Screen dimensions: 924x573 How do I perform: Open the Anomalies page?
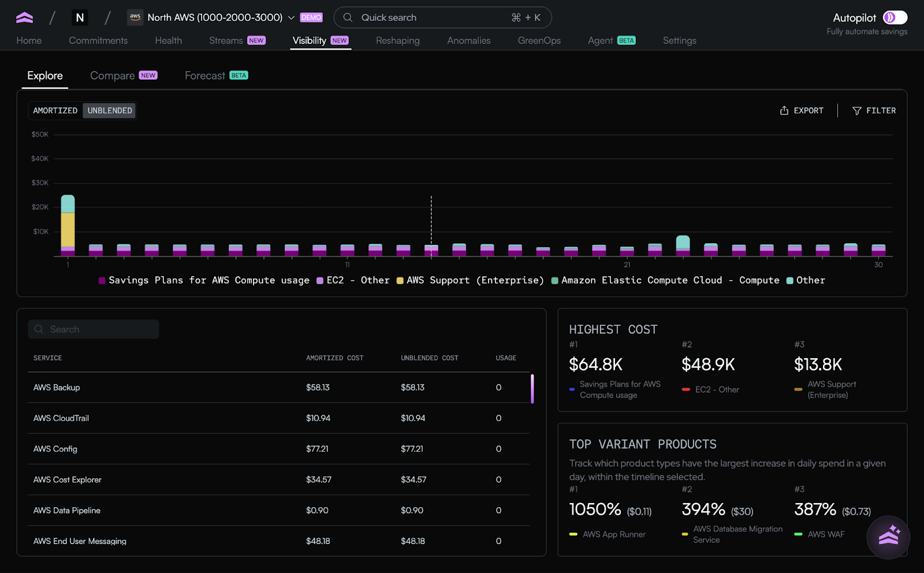[x=468, y=40]
